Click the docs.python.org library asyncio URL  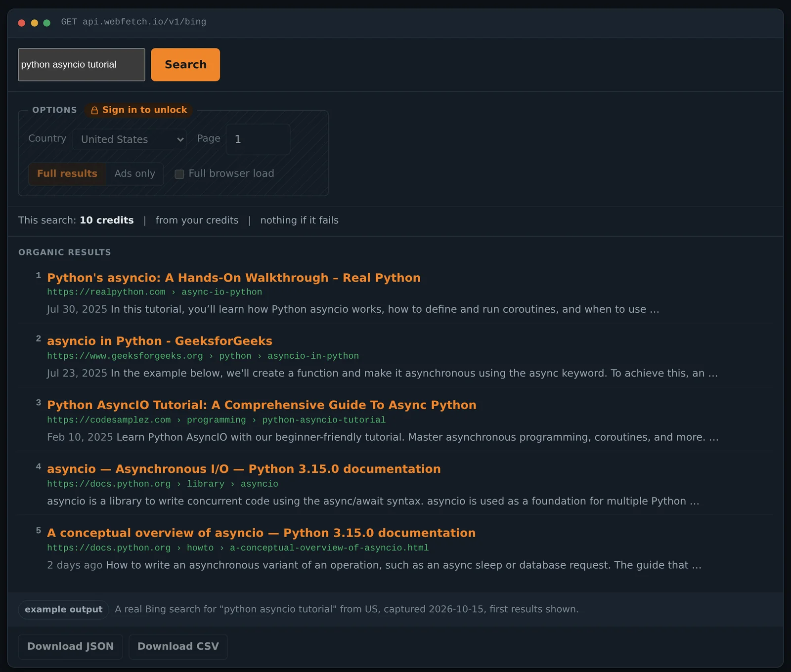click(x=163, y=484)
